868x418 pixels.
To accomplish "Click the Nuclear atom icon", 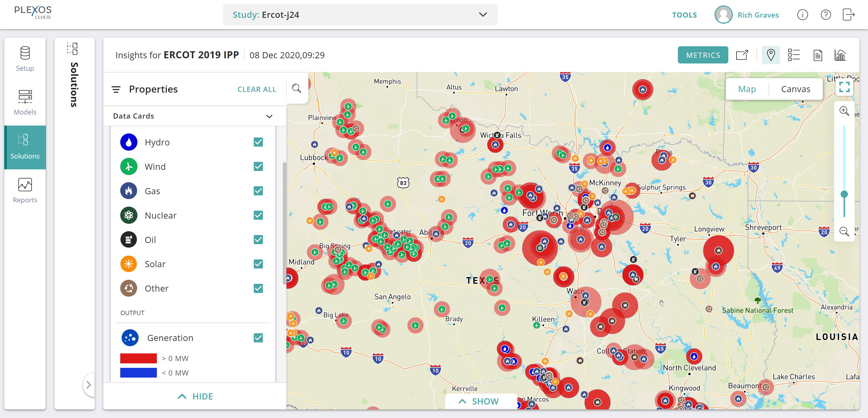I will 129,215.
